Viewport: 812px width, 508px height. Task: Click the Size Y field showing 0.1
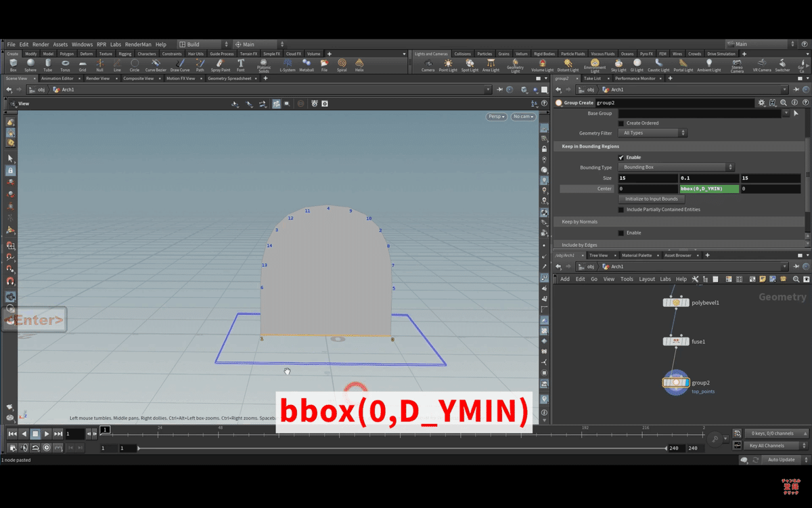coord(709,178)
